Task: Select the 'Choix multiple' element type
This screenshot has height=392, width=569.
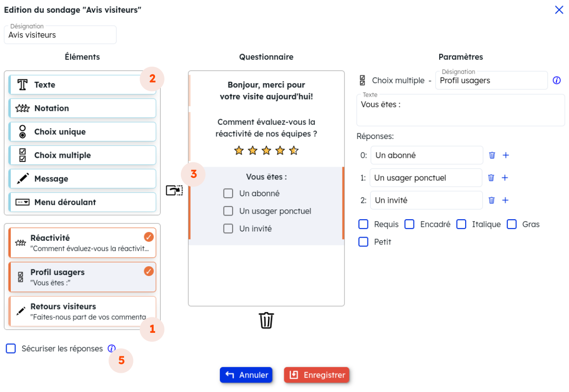Action: (82, 155)
